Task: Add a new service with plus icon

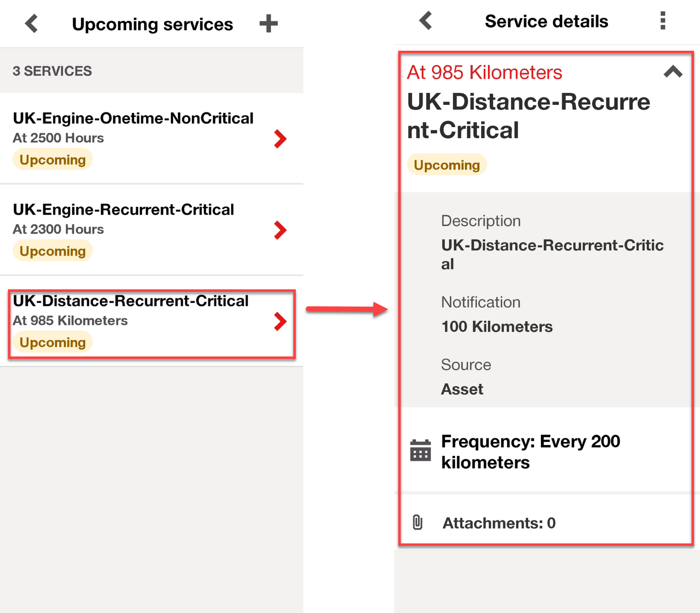Action: click(268, 23)
